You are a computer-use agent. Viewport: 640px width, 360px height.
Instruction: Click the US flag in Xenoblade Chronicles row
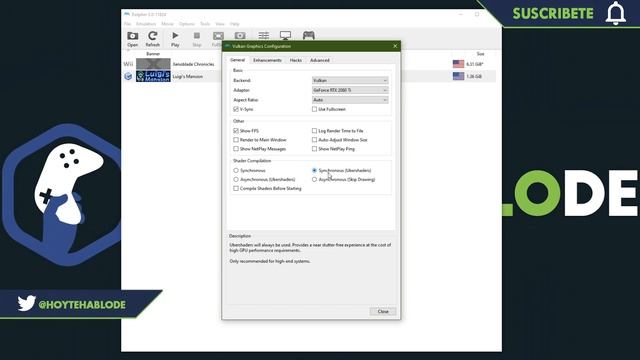tap(458, 64)
